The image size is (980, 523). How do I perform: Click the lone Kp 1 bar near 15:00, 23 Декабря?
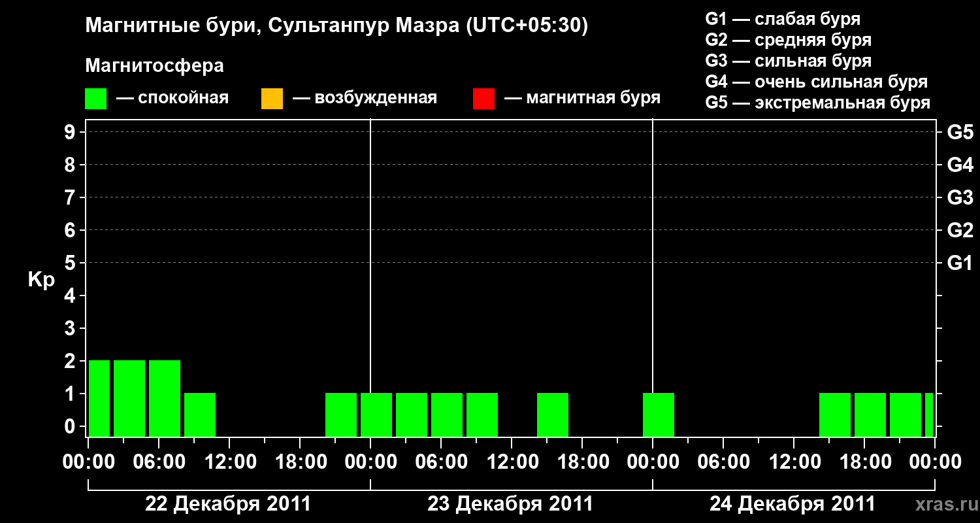[553, 414]
